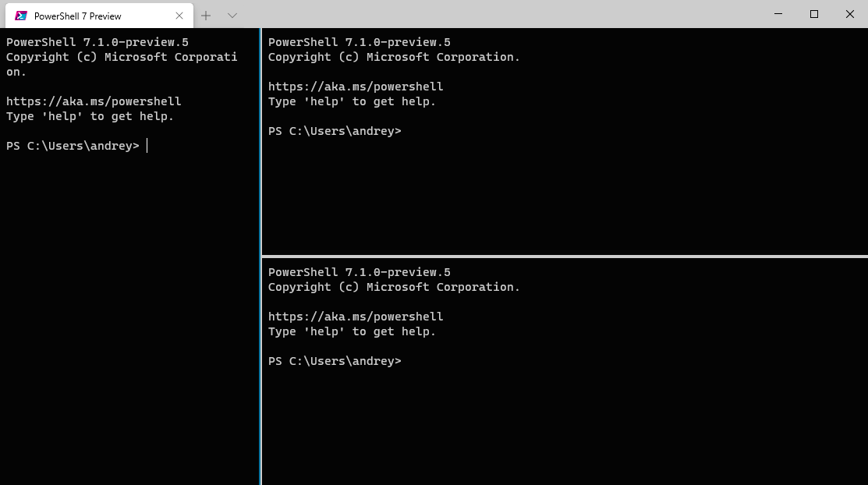This screenshot has height=485, width=868.
Task: Click the aka.ms/powershell URL in top-right pane
Action: [x=356, y=87]
